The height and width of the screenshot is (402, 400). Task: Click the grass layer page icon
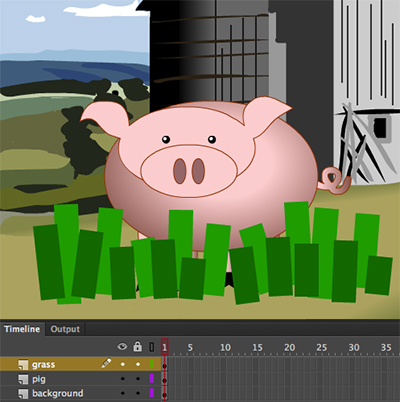[x=23, y=364]
